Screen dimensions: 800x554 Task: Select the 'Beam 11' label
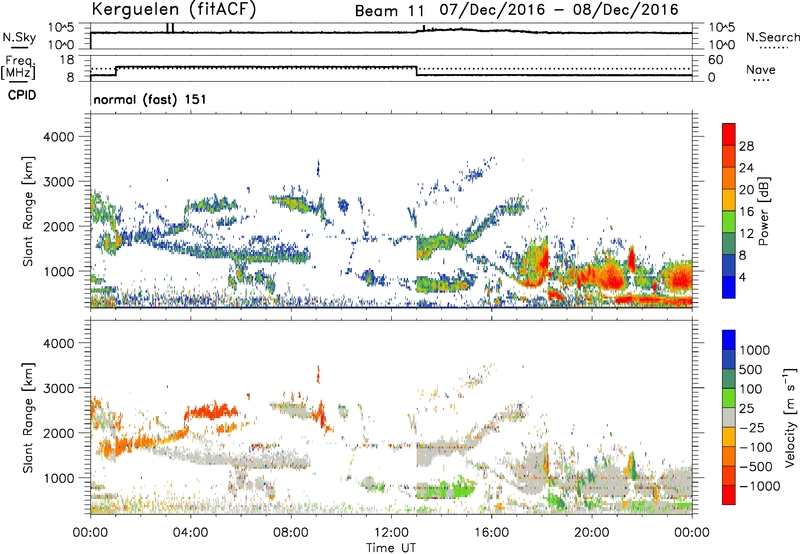pos(390,11)
